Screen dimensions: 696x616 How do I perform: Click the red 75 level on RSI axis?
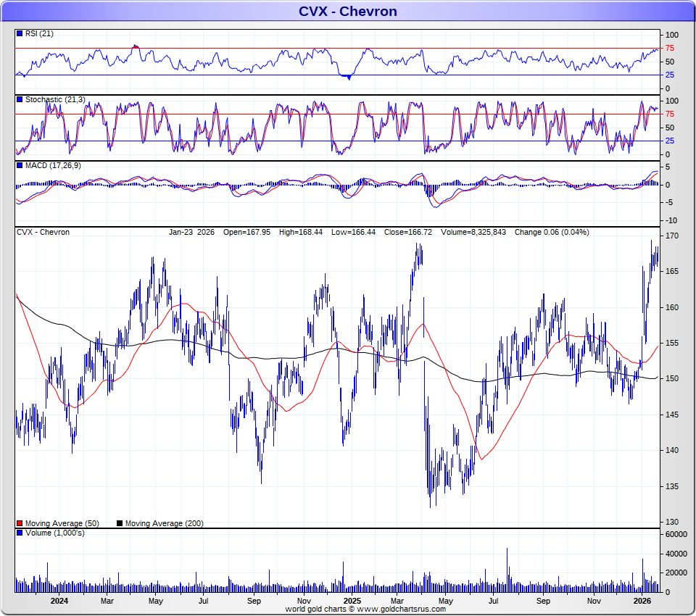(670, 48)
